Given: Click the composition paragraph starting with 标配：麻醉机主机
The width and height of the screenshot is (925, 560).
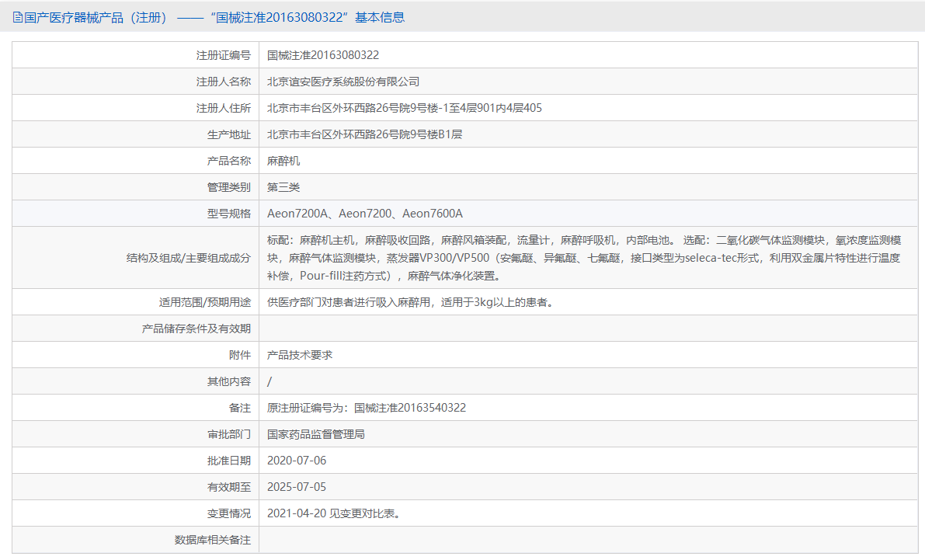Looking at the screenshot, I should point(584,258).
